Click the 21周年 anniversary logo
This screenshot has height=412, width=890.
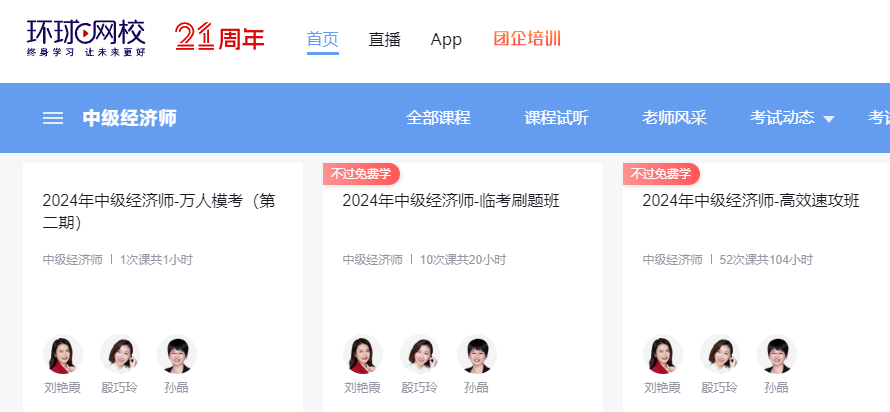[219, 38]
